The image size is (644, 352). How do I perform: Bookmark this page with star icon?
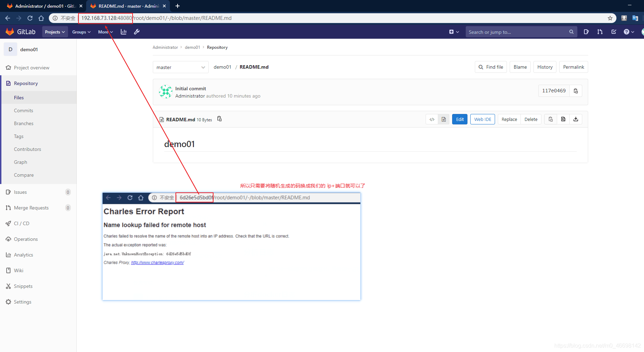610,18
